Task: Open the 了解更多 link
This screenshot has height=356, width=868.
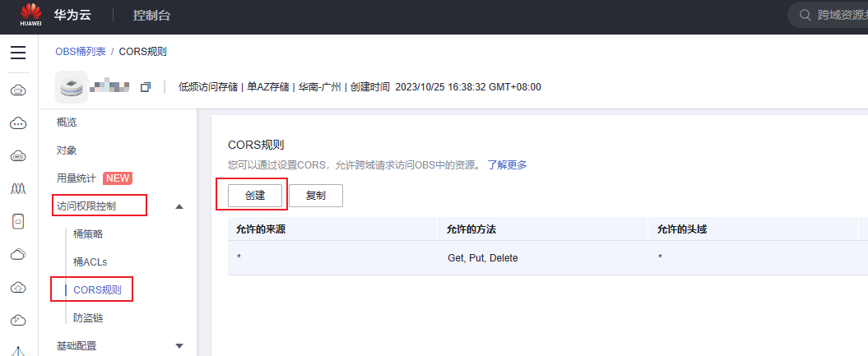Action: coord(506,164)
